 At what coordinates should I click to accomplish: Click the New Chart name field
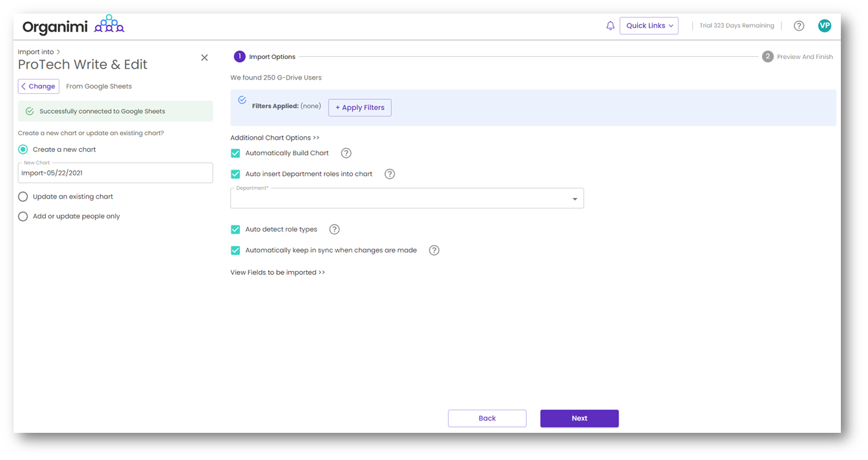(x=115, y=173)
